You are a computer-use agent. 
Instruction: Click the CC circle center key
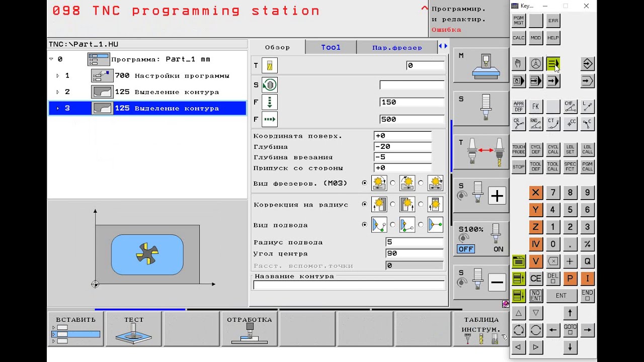(x=570, y=124)
